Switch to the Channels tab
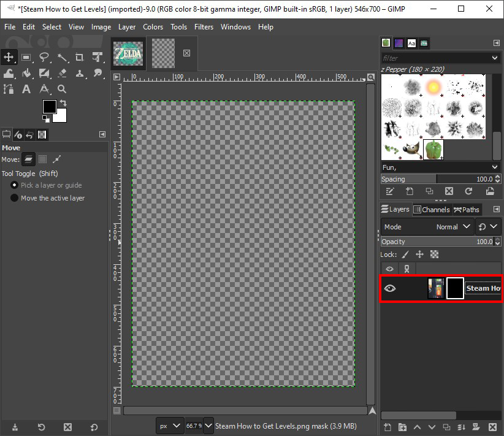 click(x=432, y=210)
